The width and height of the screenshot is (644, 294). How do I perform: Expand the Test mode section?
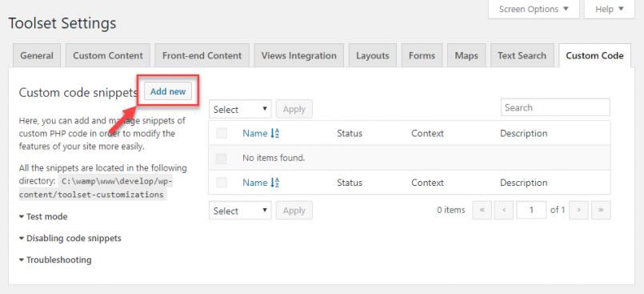43,216
